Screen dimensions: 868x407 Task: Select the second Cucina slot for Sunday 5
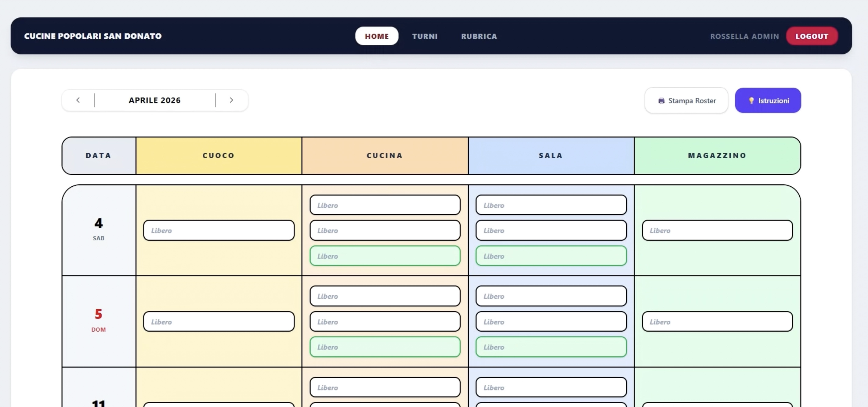pyautogui.click(x=385, y=322)
